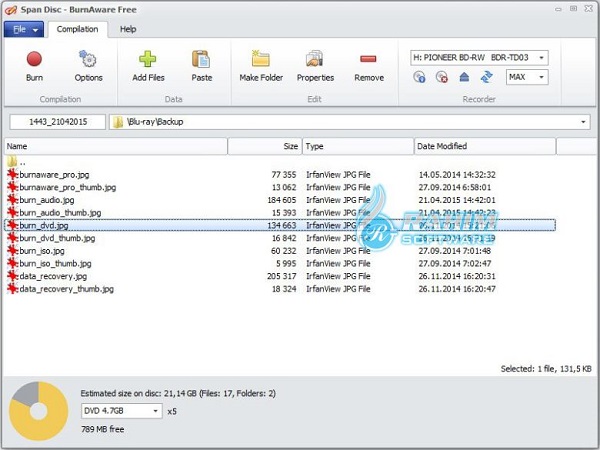
Task: Click the file icon beside data_recovery.jpg
Action: pos(13,276)
